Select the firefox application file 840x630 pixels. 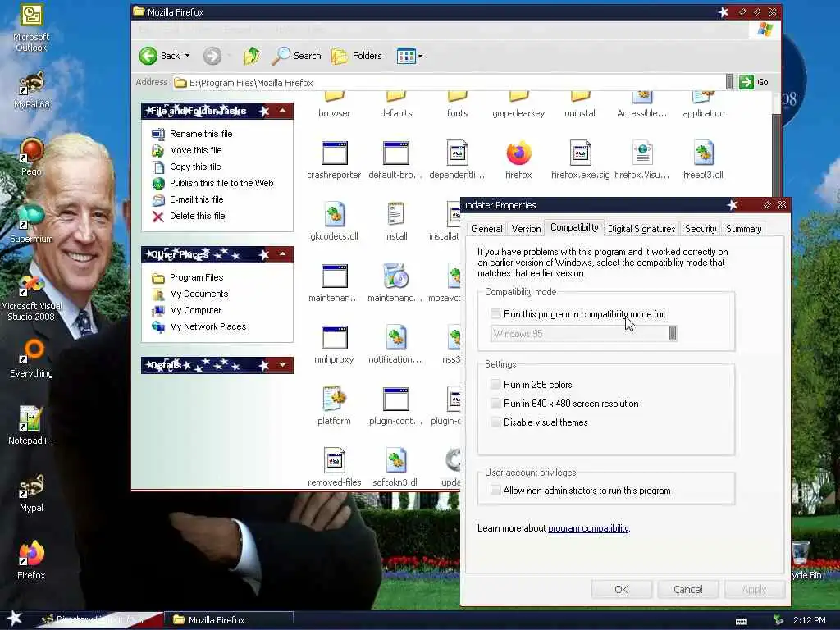tap(518, 160)
